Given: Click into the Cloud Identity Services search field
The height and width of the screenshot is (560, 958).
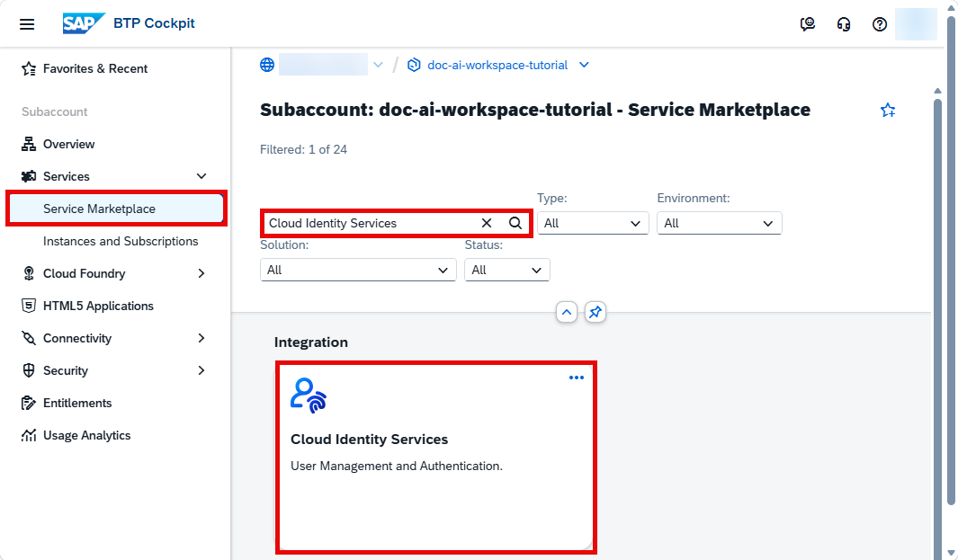Looking at the screenshot, I should click(371, 223).
